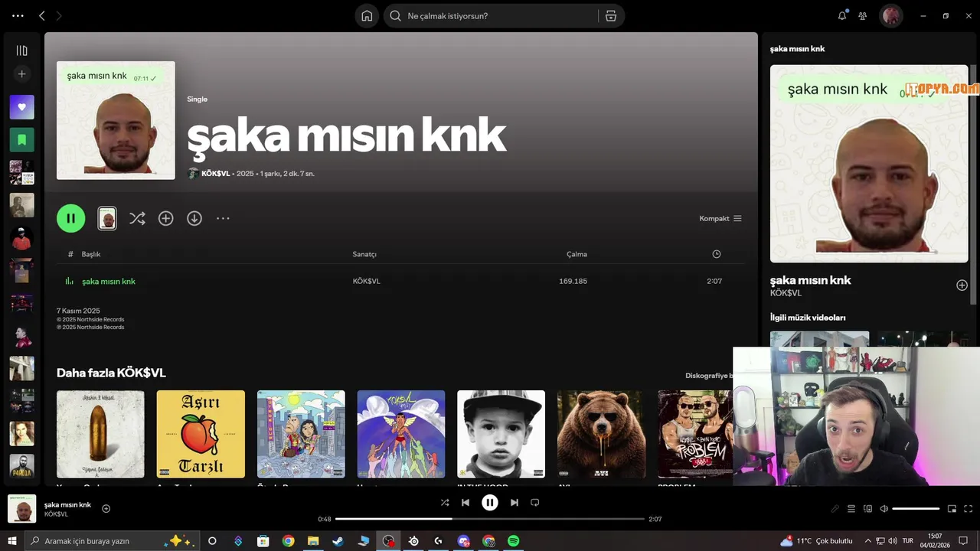Skip to next track
This screenshot has width=980, height=551.
(514, 503)
